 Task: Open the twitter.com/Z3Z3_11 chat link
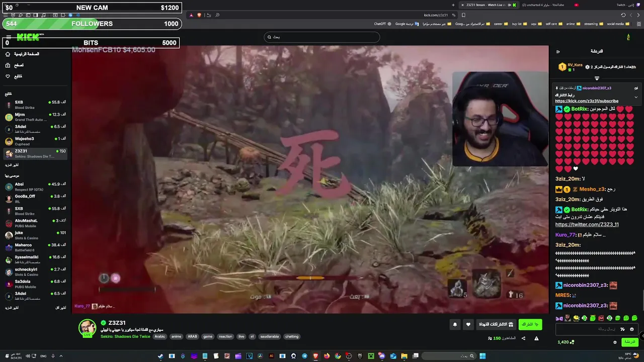(x=587, y=225)
